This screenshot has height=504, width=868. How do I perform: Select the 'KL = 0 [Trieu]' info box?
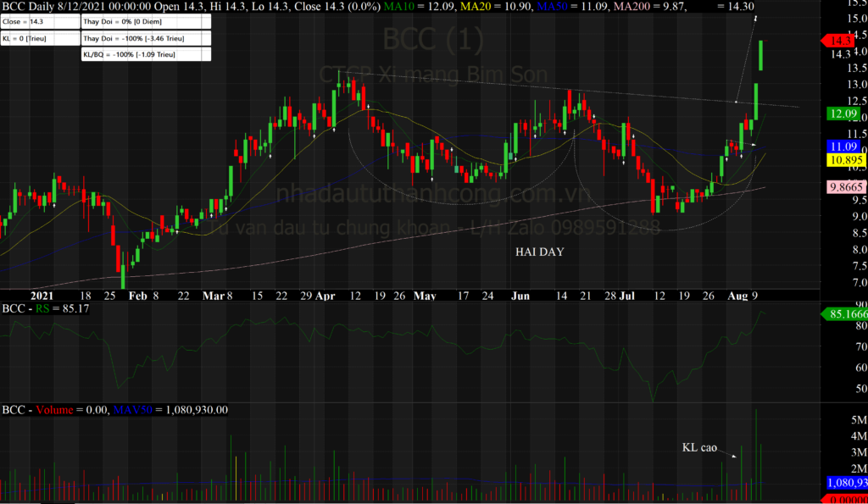pyautogui.click(x=40, y=38)
